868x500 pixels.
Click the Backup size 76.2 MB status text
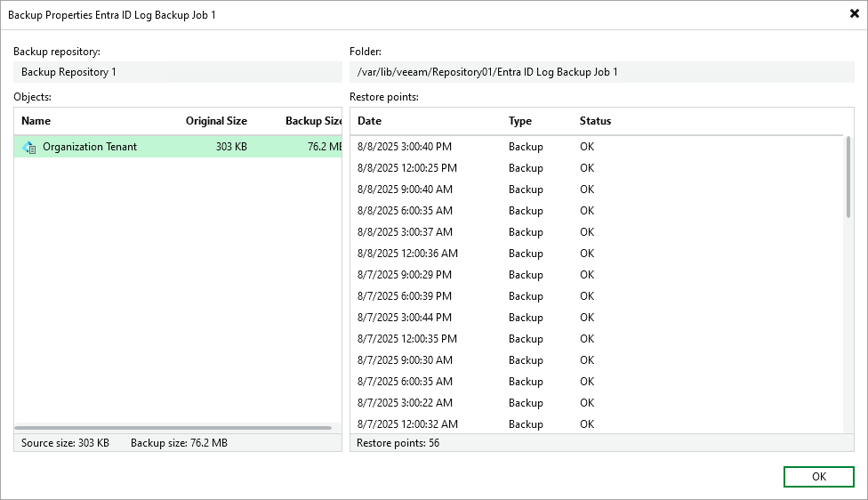179,443
